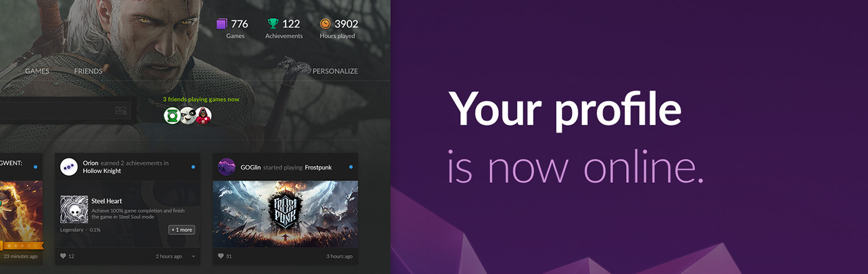Image resolution: width=868 pixels, height=274 pixels.
Task: Switch to the GAMES tab
Action: point(37,71)
